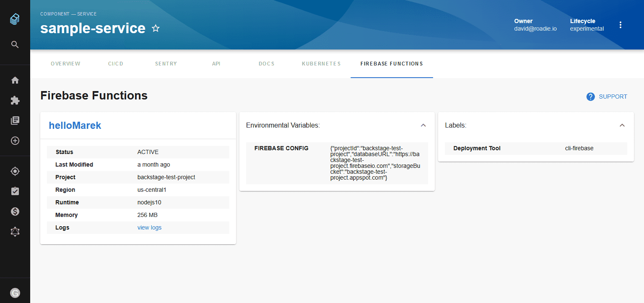The image size is (644, 303).
Task: Click owner david@roadie.io
Action: (535, 29)
